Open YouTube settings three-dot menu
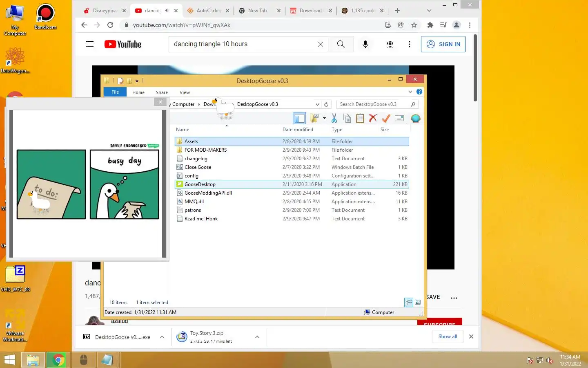 pyautogui.click(x=410, y=44)
